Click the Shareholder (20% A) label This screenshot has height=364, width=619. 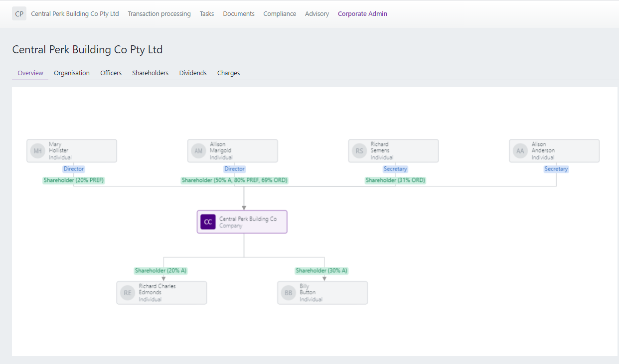point(160,271)
